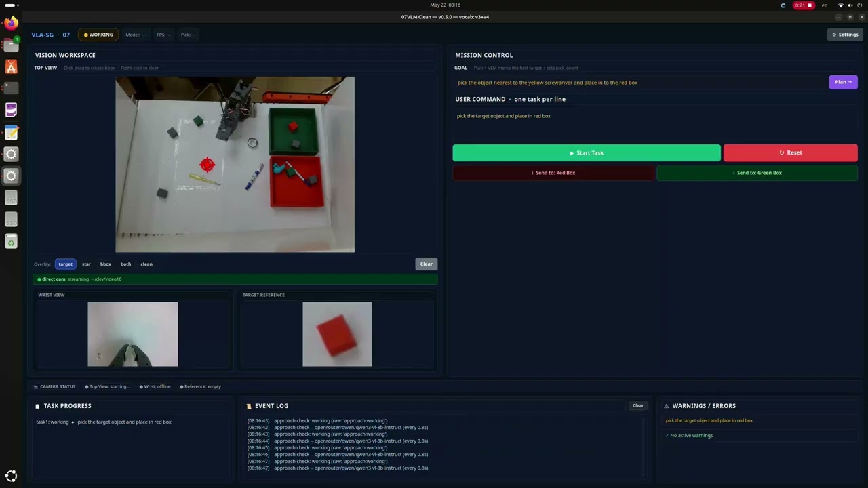Open the Trash from the dock
The width and height of the screenshot is (868, 488).
pyautogui.click(x=11, y=241)
